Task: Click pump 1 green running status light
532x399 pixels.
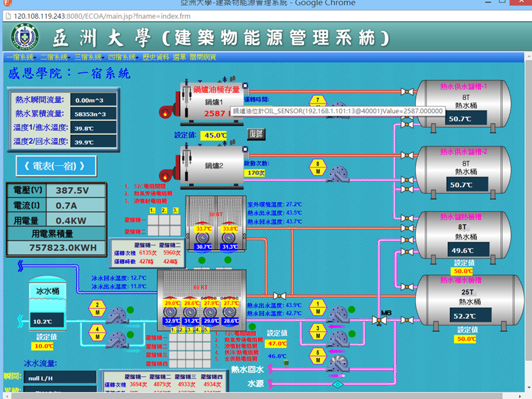Action: pyautogui.click(x=352, y=309)
